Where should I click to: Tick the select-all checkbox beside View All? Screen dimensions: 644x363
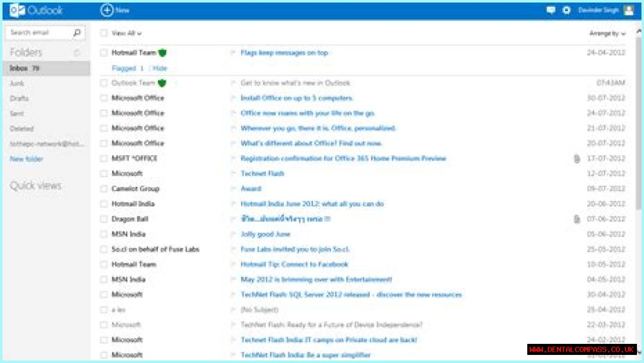[104, 33]
